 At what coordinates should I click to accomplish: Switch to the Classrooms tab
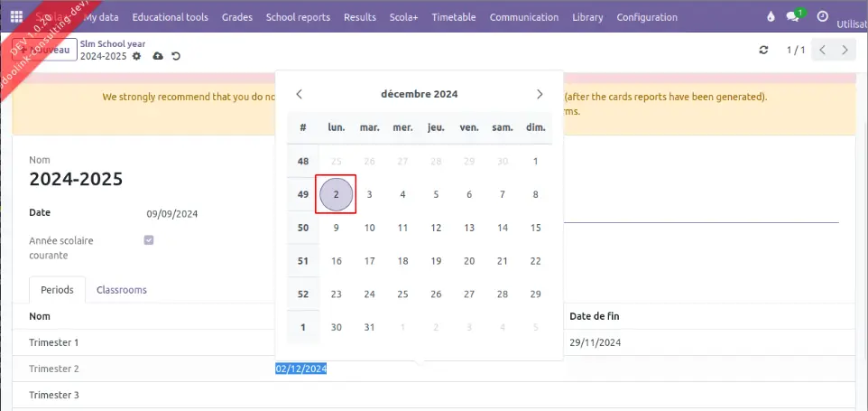(x=122, y=290)
